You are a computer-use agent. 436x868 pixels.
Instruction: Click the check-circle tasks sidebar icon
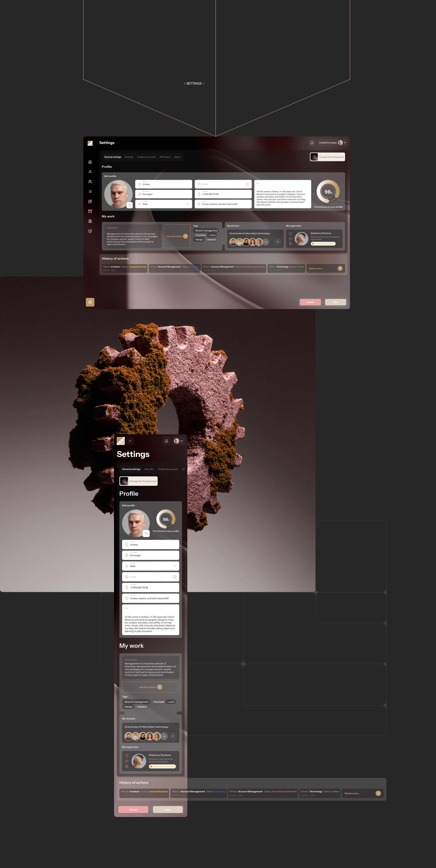pos(90,231)
